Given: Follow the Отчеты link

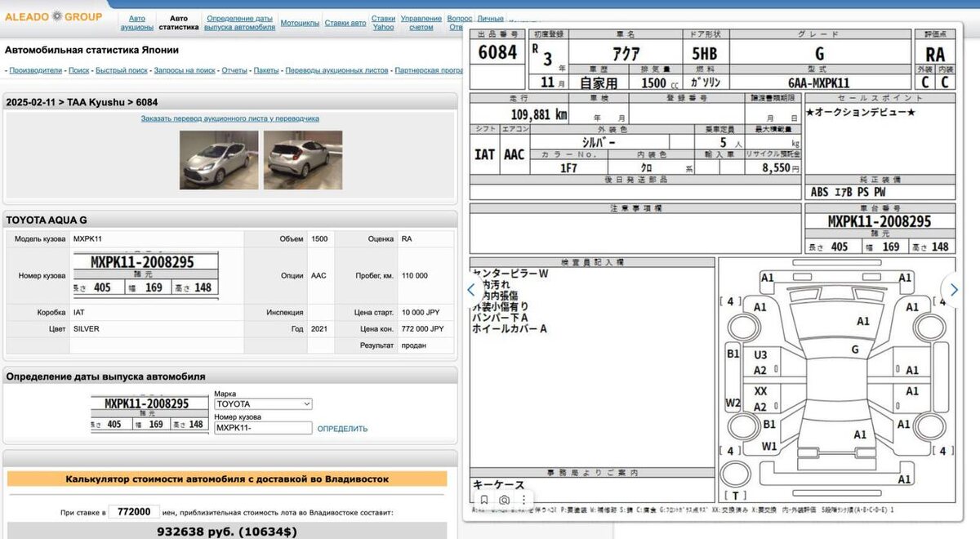Looking at the screenshot, I should 234,71.
